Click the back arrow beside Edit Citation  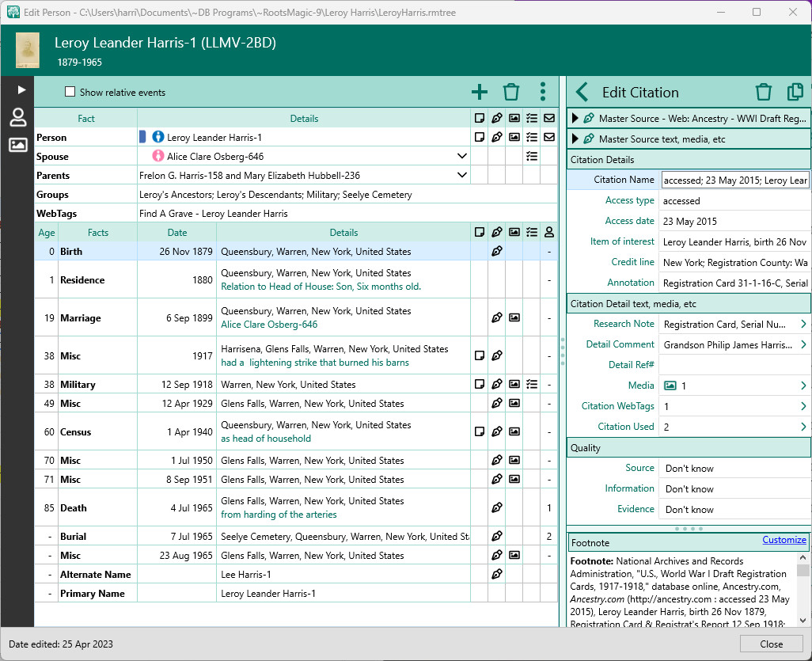pos(582,92)
